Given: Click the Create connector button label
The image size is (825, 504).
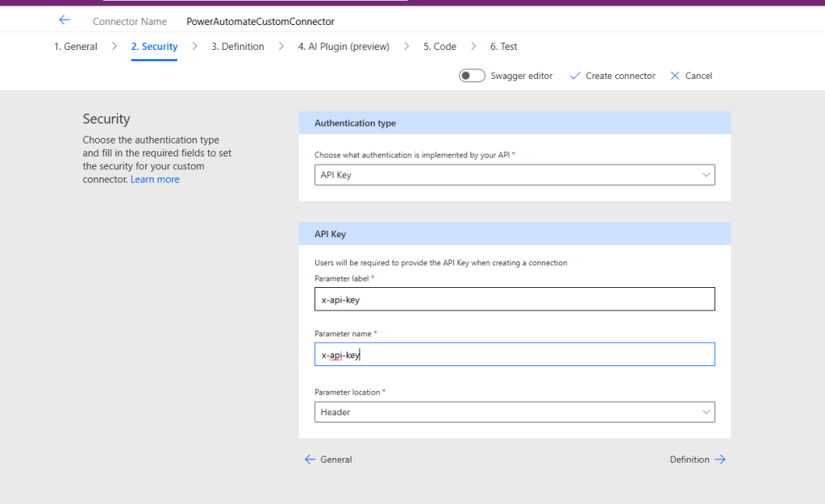Looking at the screenshot, I should point(620,76).
